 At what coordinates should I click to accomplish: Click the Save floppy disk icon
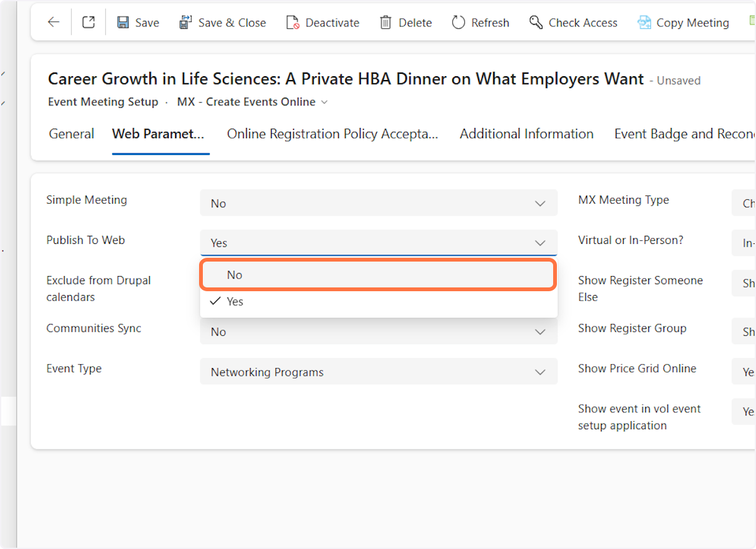123,23
